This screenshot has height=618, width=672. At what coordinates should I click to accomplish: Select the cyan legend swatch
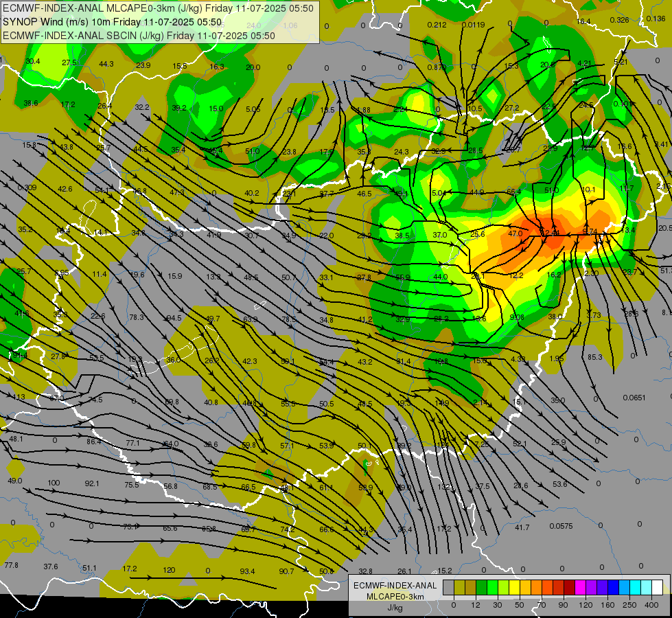point(635,587)
